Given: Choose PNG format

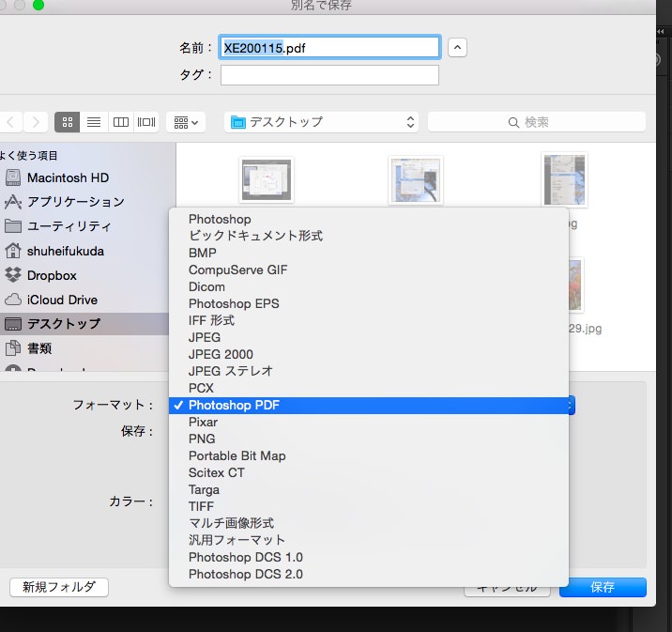Looking at the screenshot, I should [x=369, y=439].
